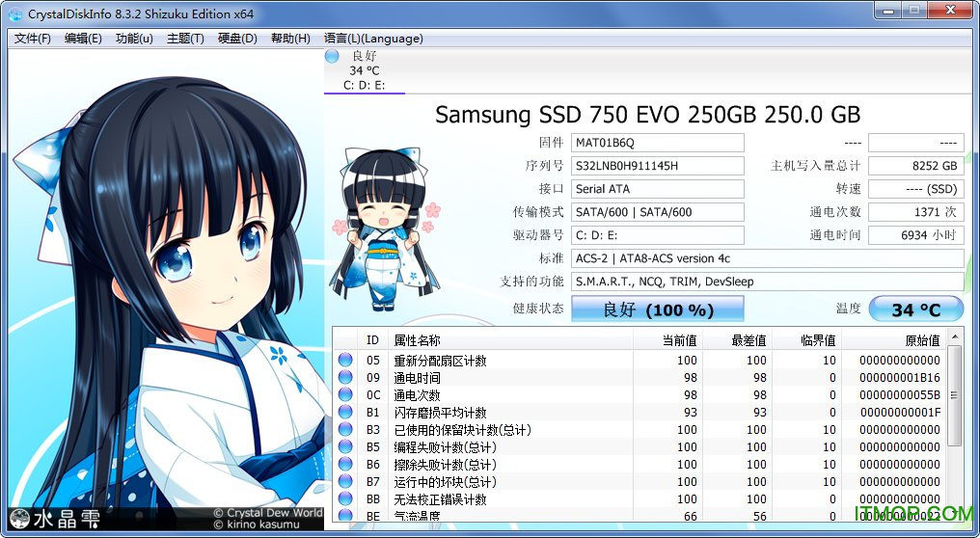
Task: Click raw value 00000000055B
Action: point(900,395)
